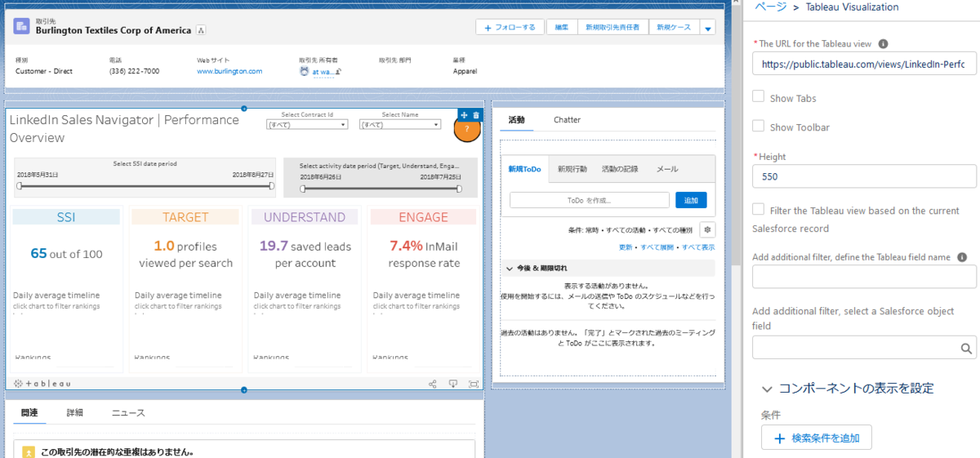Click the orange question mark help circle
Screen dimensions: 980x458
coord(466,129)
